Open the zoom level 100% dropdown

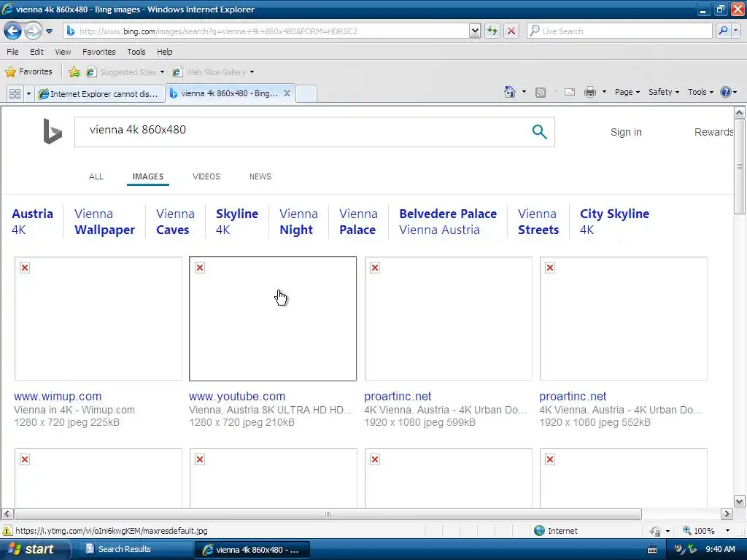pyautogui.click(x=727, y=531)
